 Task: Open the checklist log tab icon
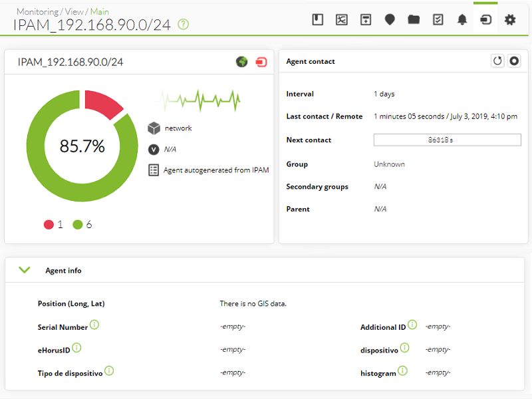click(438, 20)
